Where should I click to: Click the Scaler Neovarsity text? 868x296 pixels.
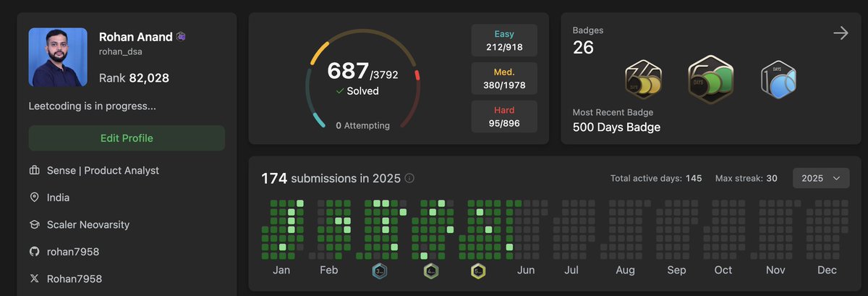coord(88,225)
